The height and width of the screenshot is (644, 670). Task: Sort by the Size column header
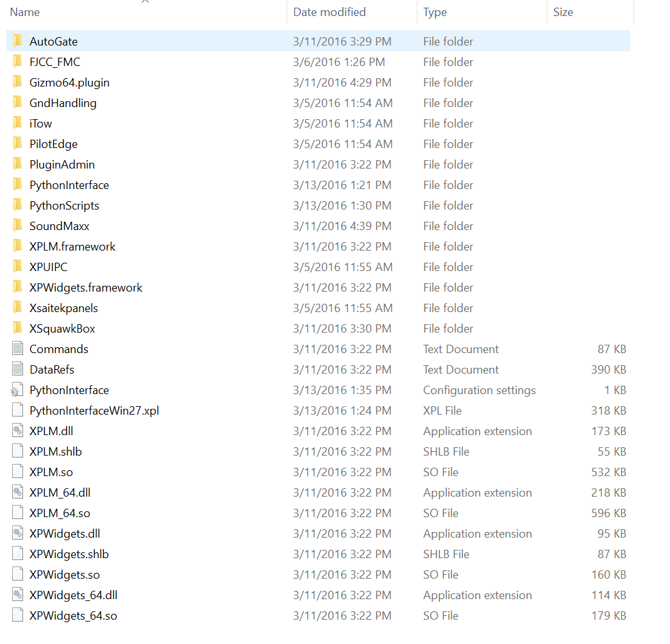click(x=563, y=12)
